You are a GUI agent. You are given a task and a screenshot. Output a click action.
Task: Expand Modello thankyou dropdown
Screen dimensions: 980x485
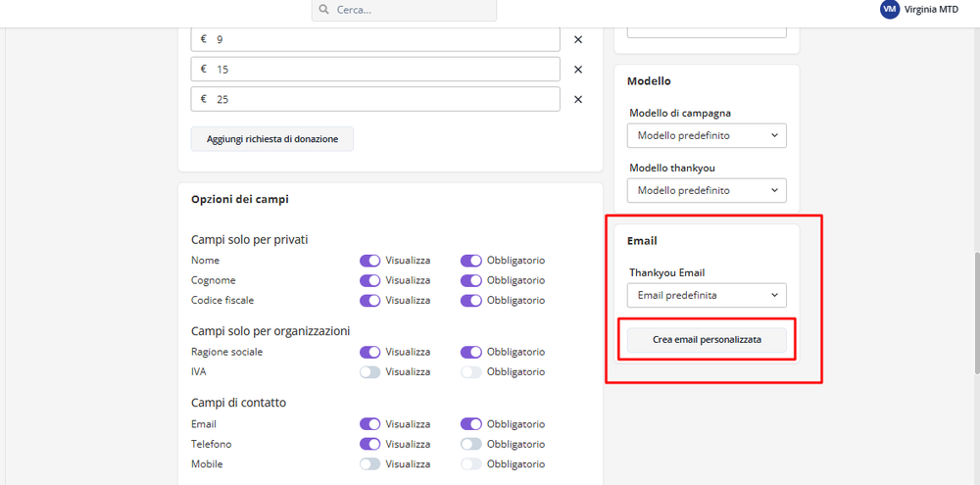coord(707,190)
